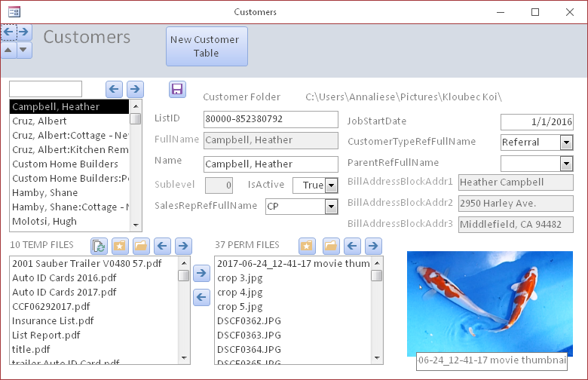
Task: Click the customer search text box
Action: pyautogui.click(x=45, y=89)
